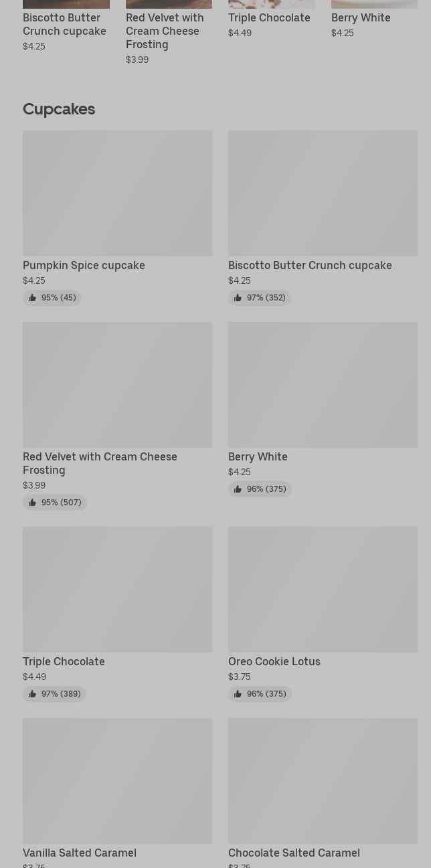Open Red Velvet with Cream Cheese Frosting image

(x=117, y=385)
